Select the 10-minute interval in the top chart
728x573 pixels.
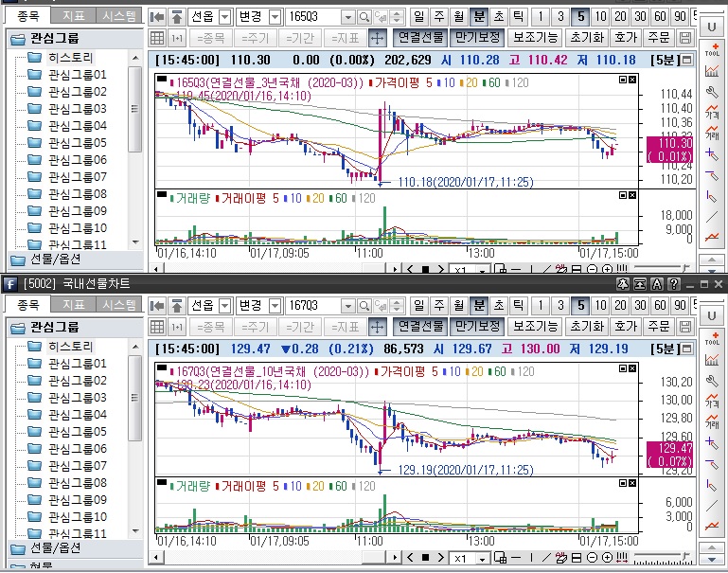(x=600, y=17)
